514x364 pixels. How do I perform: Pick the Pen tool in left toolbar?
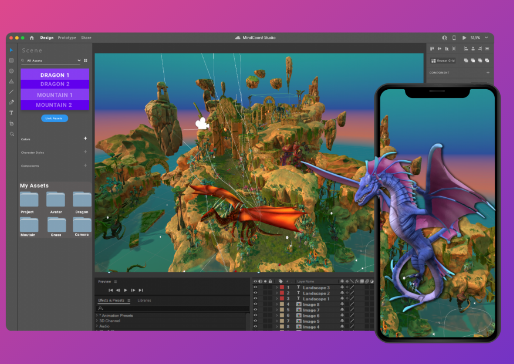point(11,102)
